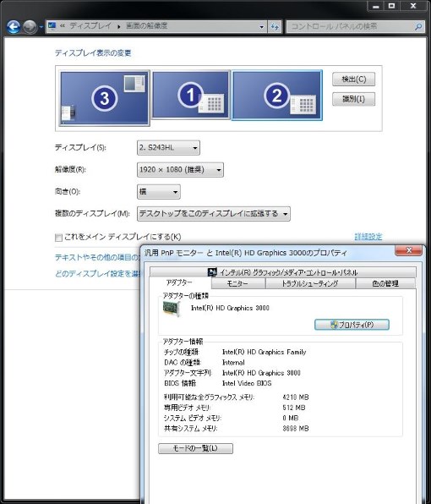Click the プロパティ(P) button
The width and height of the screenshot is (431, 504).
point(352,325)
